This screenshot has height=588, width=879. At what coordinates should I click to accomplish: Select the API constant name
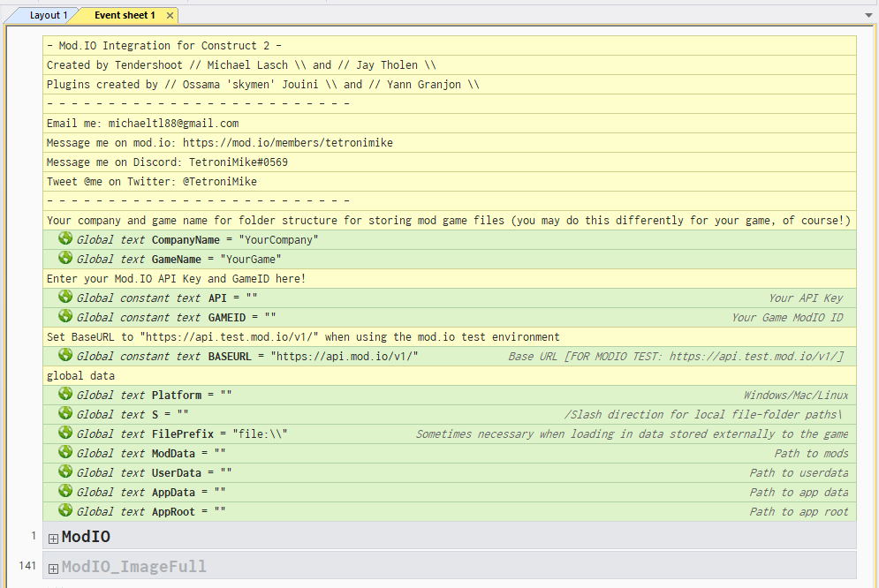pos(217,298)
